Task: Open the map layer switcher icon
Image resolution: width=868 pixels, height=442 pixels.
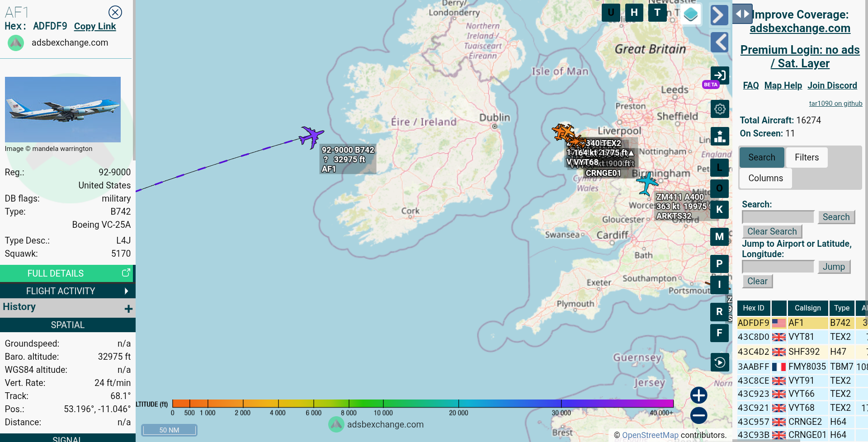Action: (690, 14)
